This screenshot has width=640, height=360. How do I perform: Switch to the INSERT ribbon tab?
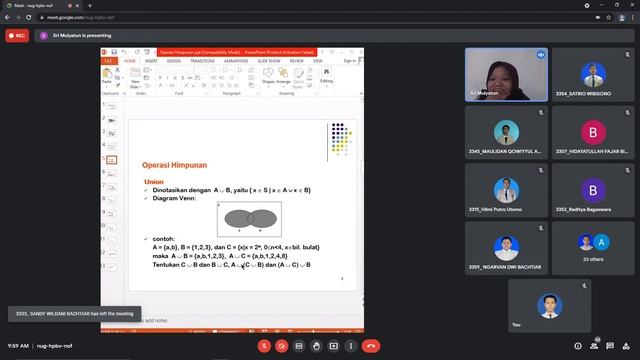pyautogui.click(x=151, y=61)
